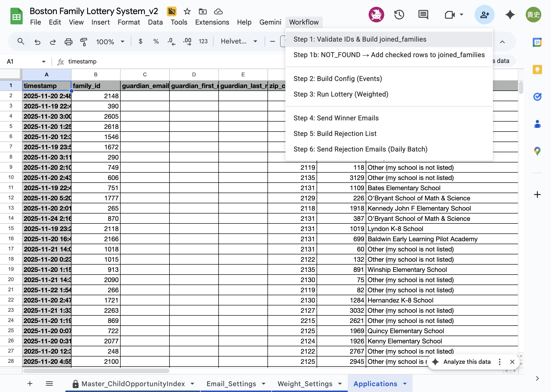The image size is (551, 392).
Task: Open Weight_Settings tab dropdown arrow
Action: pos(340,384)
